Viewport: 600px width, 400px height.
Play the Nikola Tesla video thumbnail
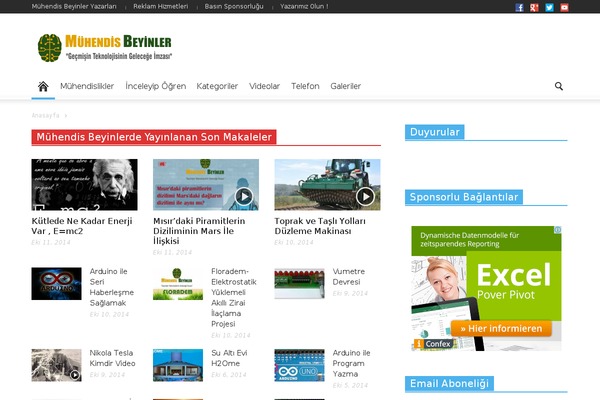[x=56, y=365]
